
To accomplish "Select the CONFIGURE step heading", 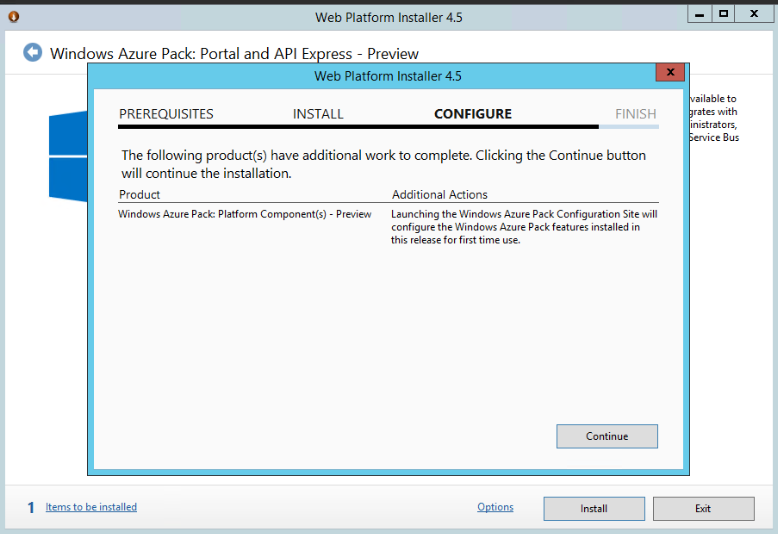I will pos(472,114).
